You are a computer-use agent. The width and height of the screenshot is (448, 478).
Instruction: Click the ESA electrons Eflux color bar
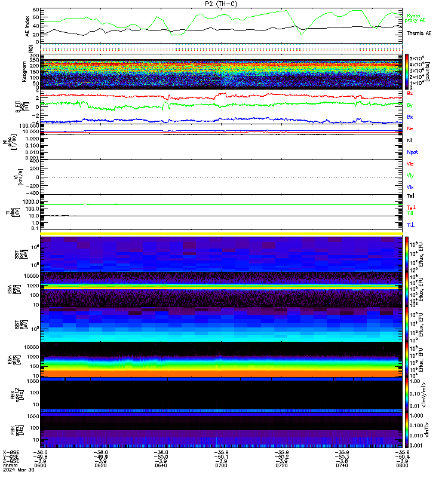407,360
